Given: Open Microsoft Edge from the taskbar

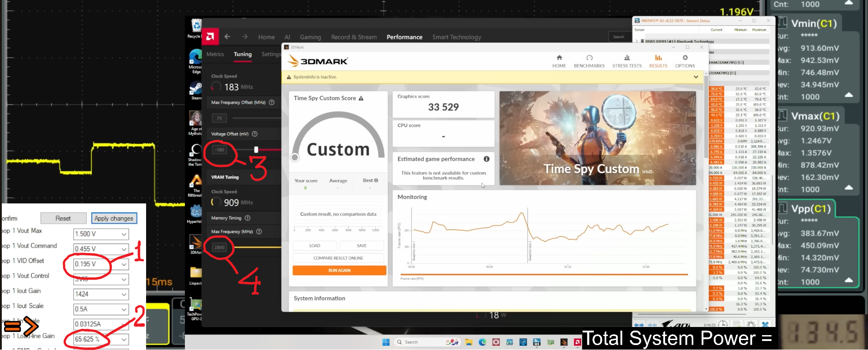Looking at the screenshot, I should pyautogui.click(x=482, y=342).
